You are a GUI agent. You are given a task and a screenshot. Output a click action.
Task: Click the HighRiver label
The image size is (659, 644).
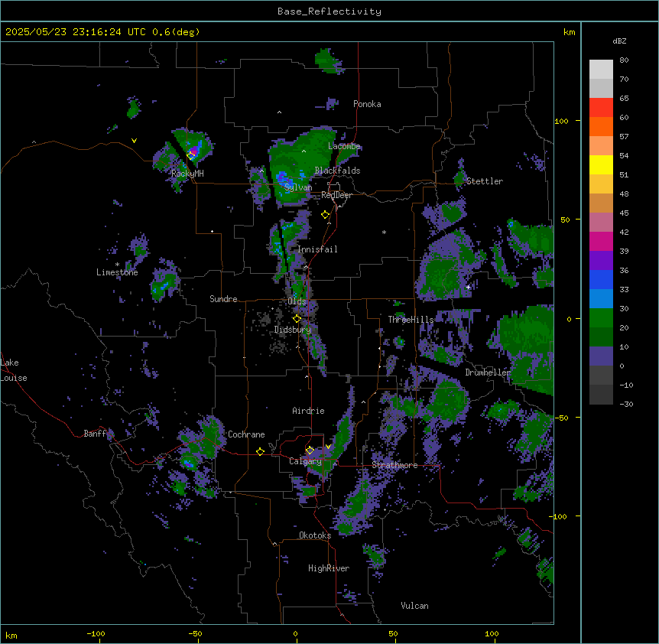coord(329,568)
